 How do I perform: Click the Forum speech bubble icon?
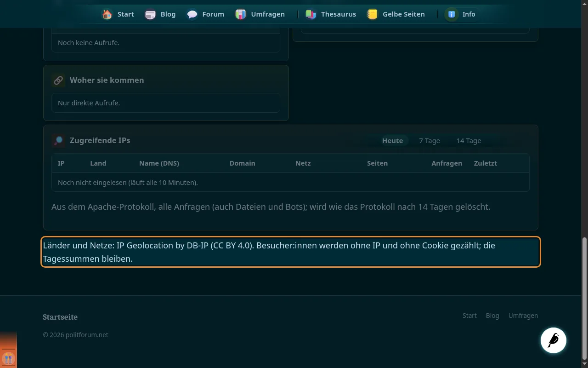pyautogui.click(x=192, y=14)
